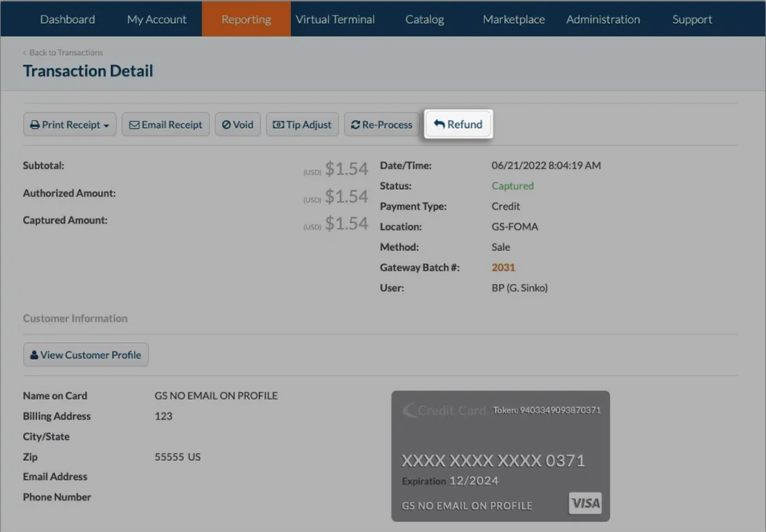The image size is (766, 532).
Task: Click View Customer Profile button
Action: 86,355
